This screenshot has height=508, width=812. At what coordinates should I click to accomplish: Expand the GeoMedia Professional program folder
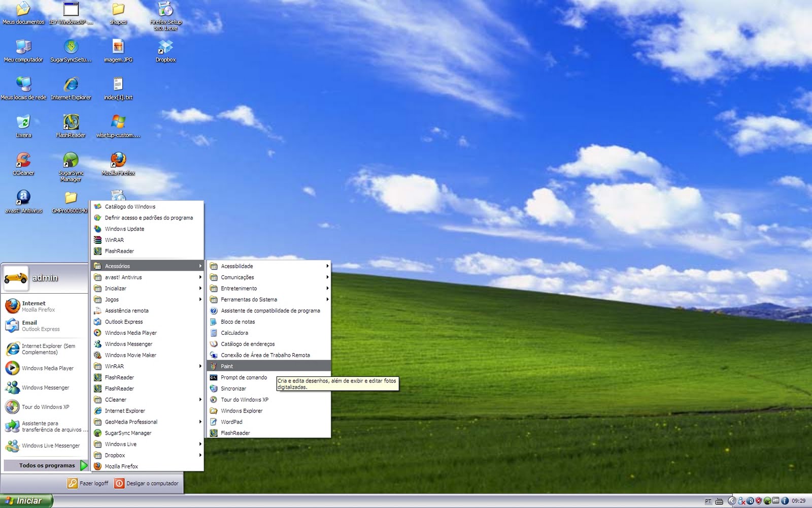[147, 422]
